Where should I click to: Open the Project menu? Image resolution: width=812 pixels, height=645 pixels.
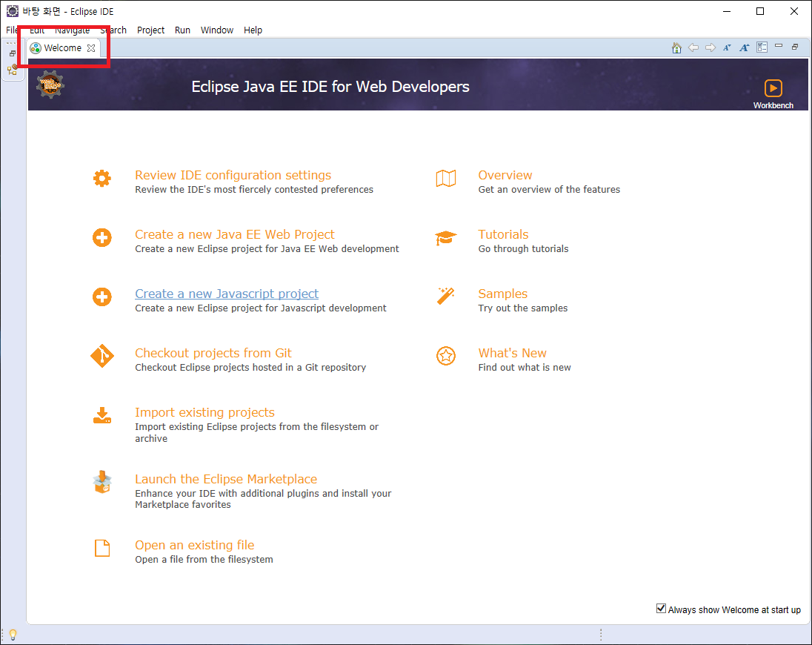pyautogui.click(x=150, y=30)
